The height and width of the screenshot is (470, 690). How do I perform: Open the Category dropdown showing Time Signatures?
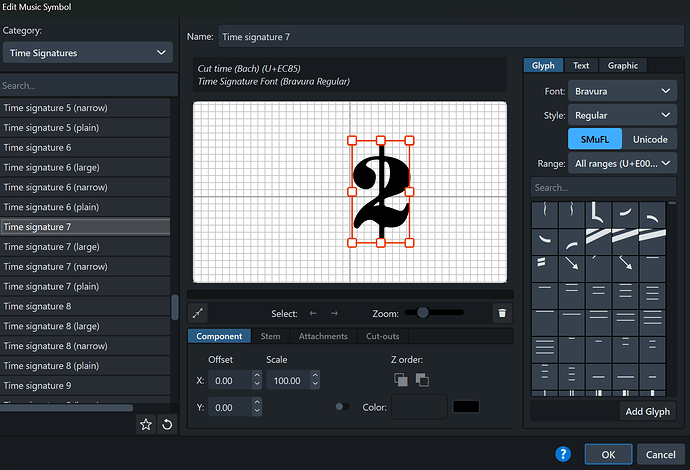pyautogui.click(x=87, y=53)
